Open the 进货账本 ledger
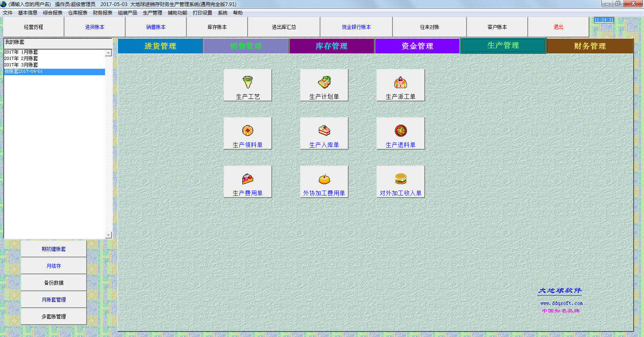The height and width of the screenshot is (337, 644). (x=95, y=27)
